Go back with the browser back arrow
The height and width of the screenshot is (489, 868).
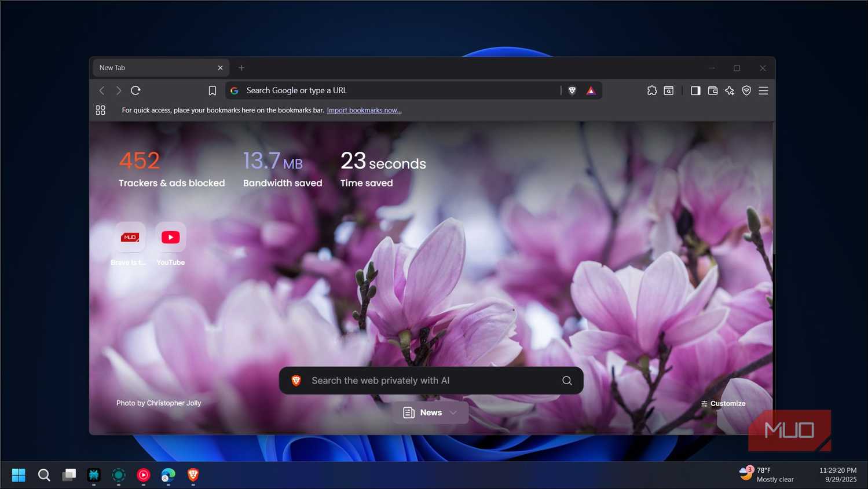102,90
